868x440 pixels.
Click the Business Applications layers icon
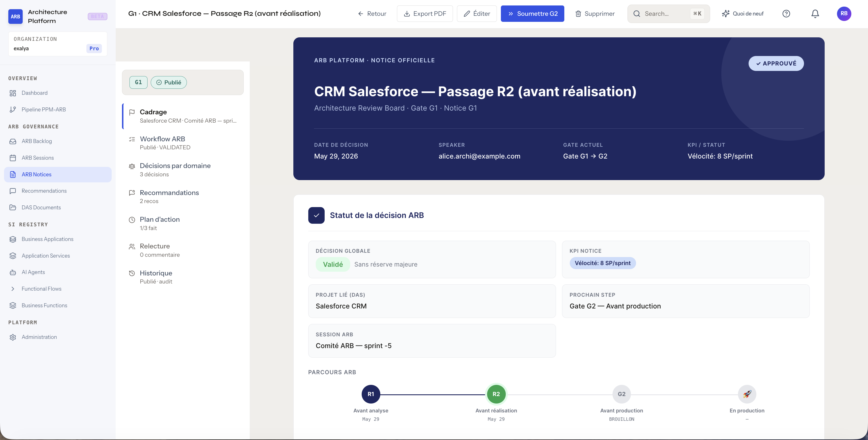click(13, 239)
